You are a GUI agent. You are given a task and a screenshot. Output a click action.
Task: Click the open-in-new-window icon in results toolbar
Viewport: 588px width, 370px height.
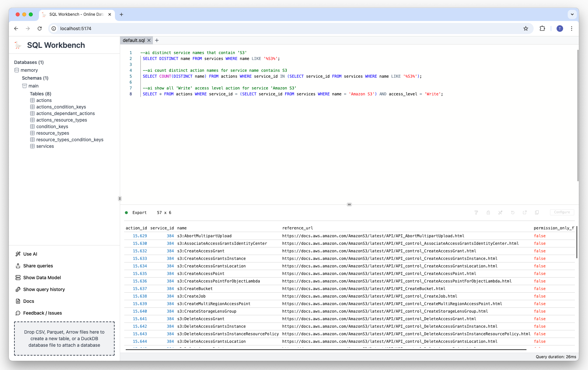pos(525,212)
